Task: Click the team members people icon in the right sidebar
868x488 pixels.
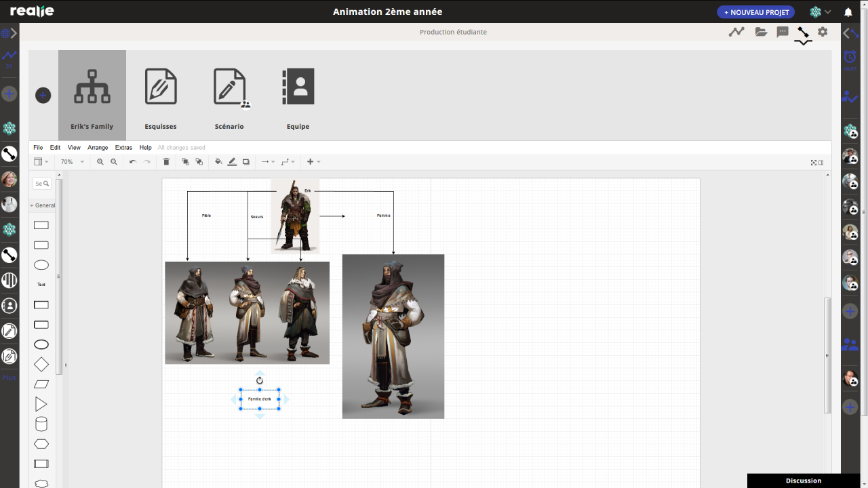Action: click(850, 344)
